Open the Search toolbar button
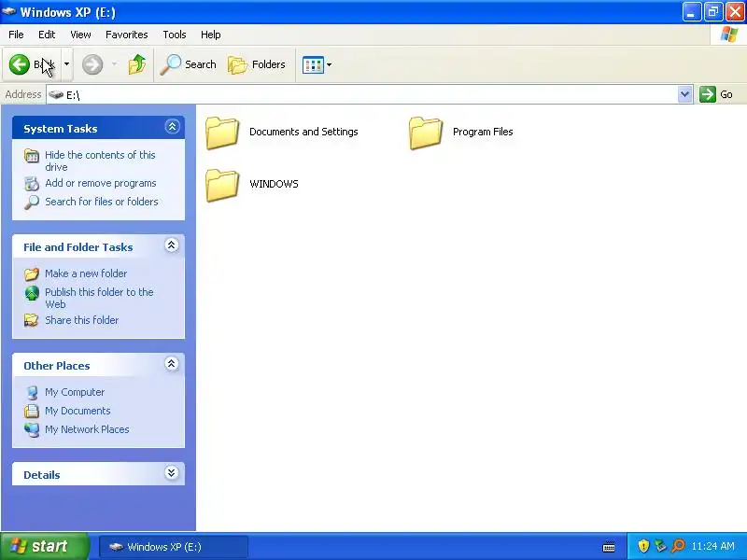This screenshot has height=560, width=747. point(188,64)
